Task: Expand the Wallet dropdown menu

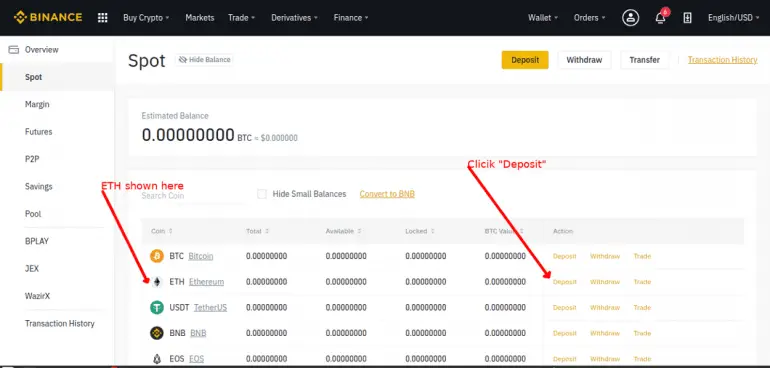Action: (543, 18)
